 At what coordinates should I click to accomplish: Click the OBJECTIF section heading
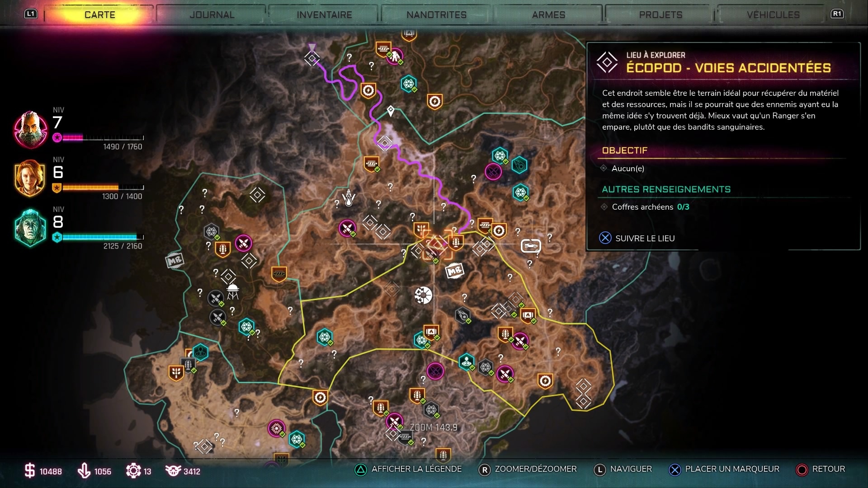625,150
